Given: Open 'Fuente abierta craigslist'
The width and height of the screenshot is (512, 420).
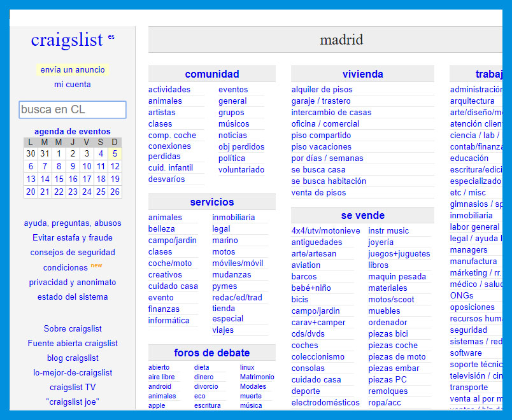Looking at the screenshot, I should tap(73, 343).
